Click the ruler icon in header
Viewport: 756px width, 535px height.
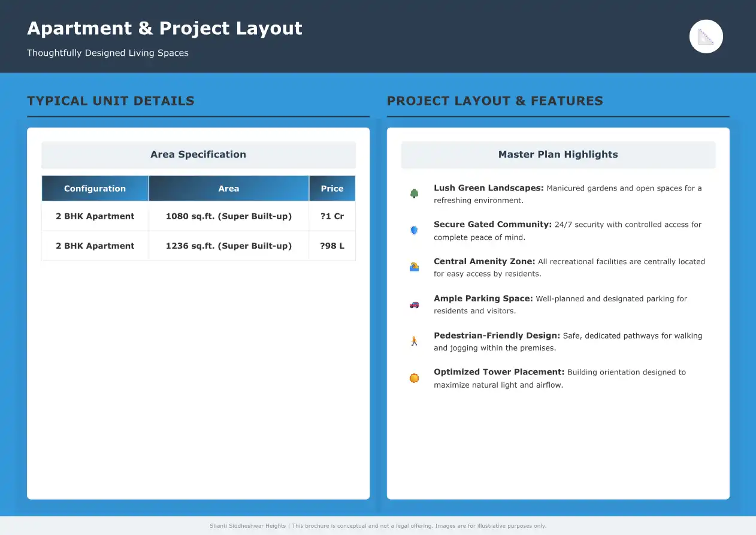[706, 37]
